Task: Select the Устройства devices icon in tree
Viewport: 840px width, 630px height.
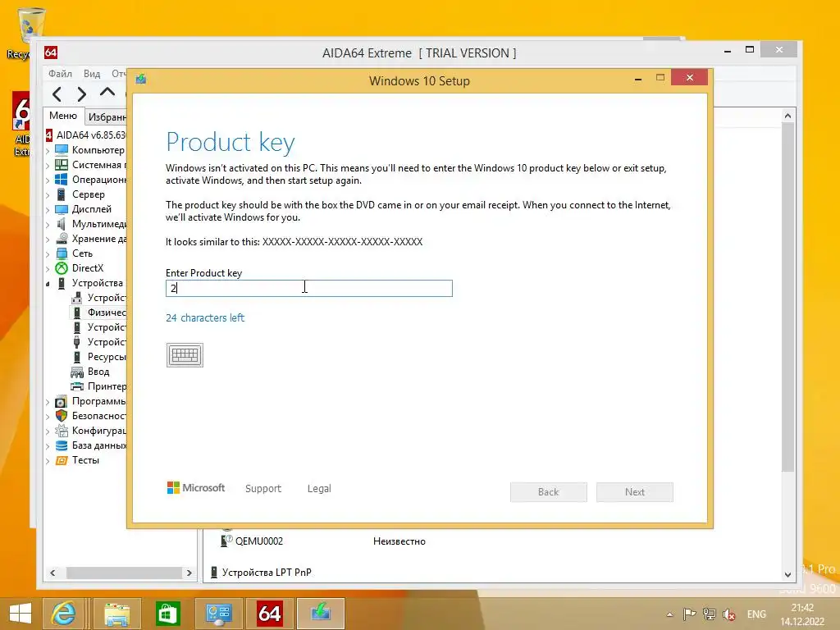Action: (x=62, y=283)
